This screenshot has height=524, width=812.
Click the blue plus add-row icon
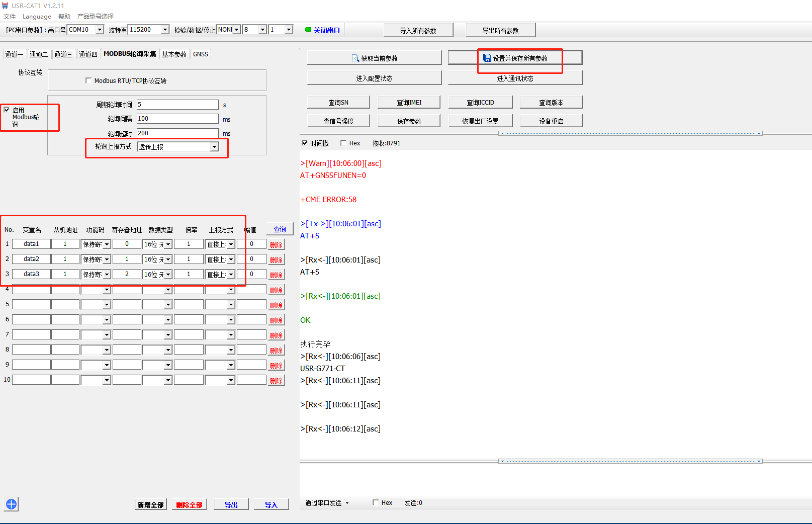point(11,504)
